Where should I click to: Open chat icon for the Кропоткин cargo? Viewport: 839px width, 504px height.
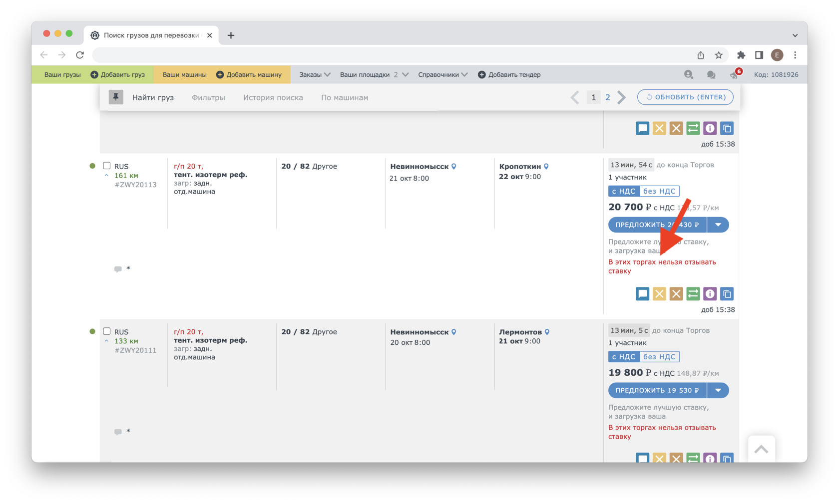(x=642, y=294)
